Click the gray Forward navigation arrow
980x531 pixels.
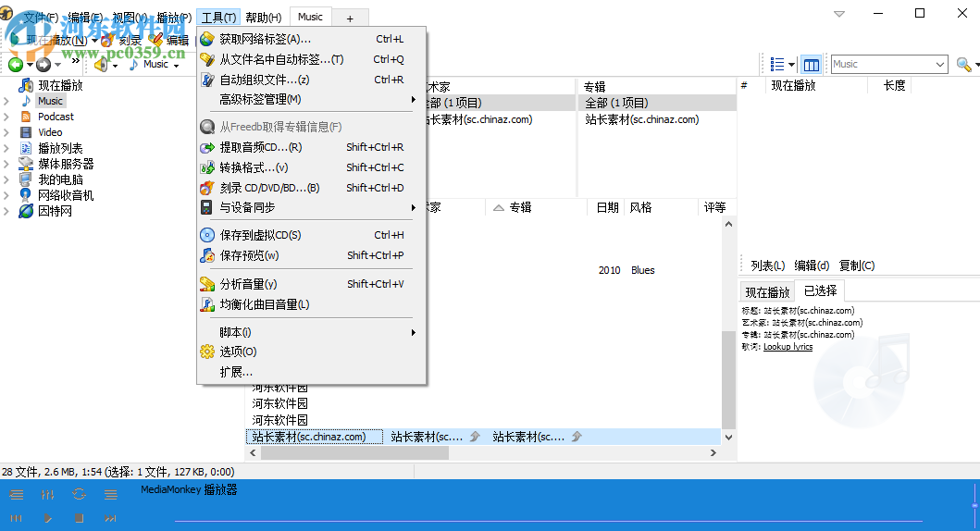click(43, 65)
